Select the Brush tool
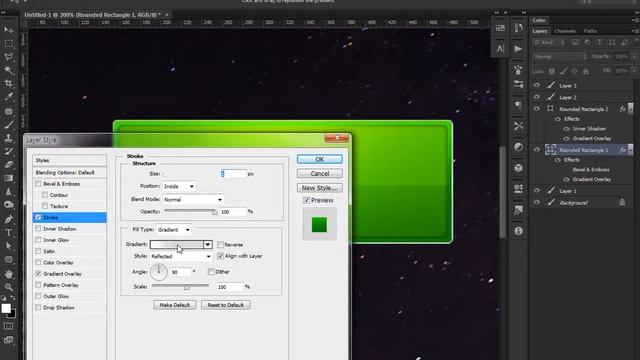Screen dimensions: 640x360 pyautogui.click(x=9, y=124)
